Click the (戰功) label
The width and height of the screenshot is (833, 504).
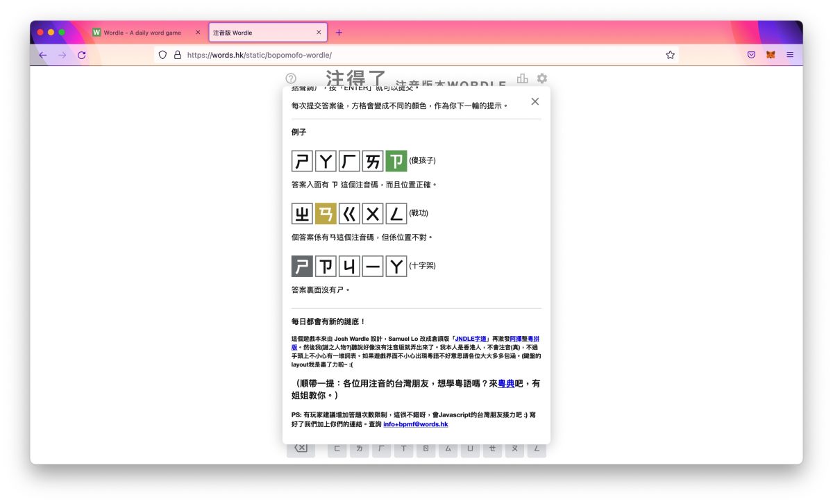coord(419,213)
